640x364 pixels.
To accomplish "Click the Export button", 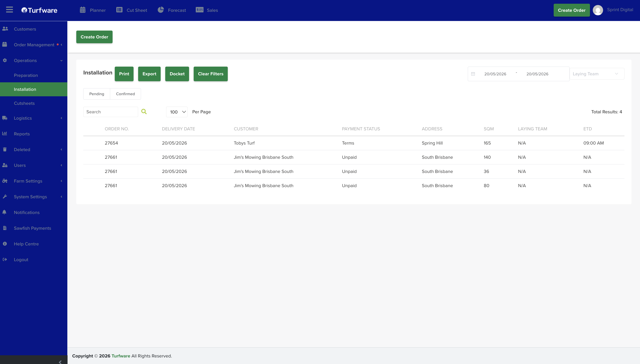I will [x=149, y=74].
